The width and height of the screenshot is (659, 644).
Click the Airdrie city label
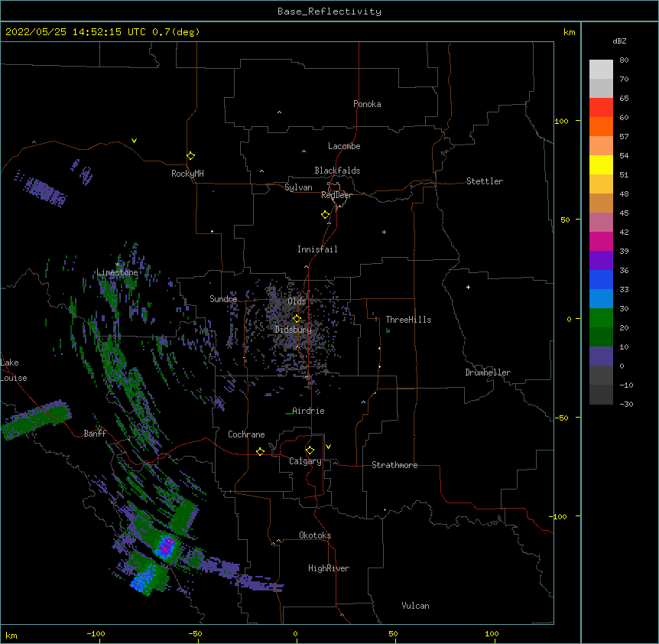tap(308, 411)
